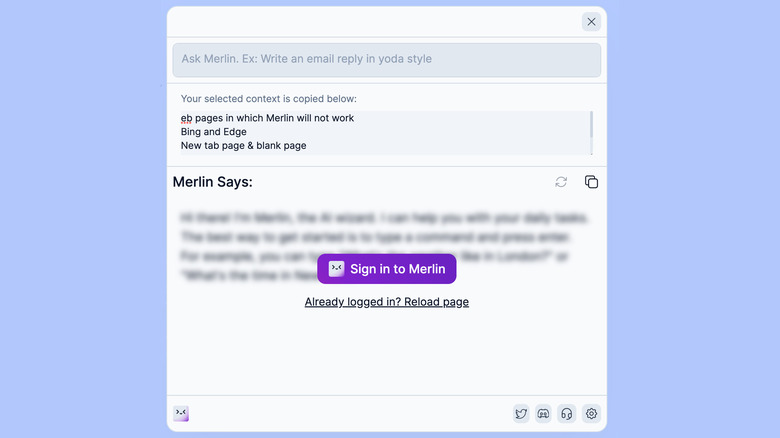Click the "New tab page & blank page" line
Image resolution: width=780 pixels, height=438 pixels.
(243, 146)
